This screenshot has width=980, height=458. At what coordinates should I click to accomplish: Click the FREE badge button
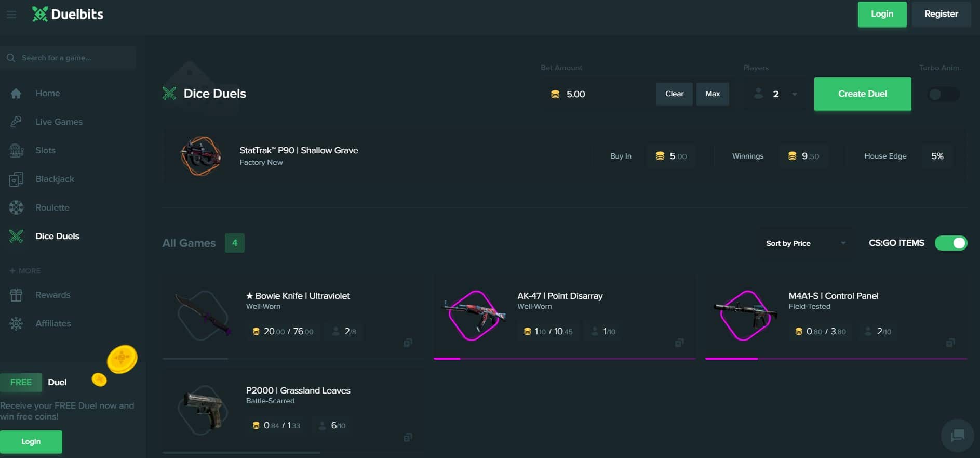coord(21,382)
